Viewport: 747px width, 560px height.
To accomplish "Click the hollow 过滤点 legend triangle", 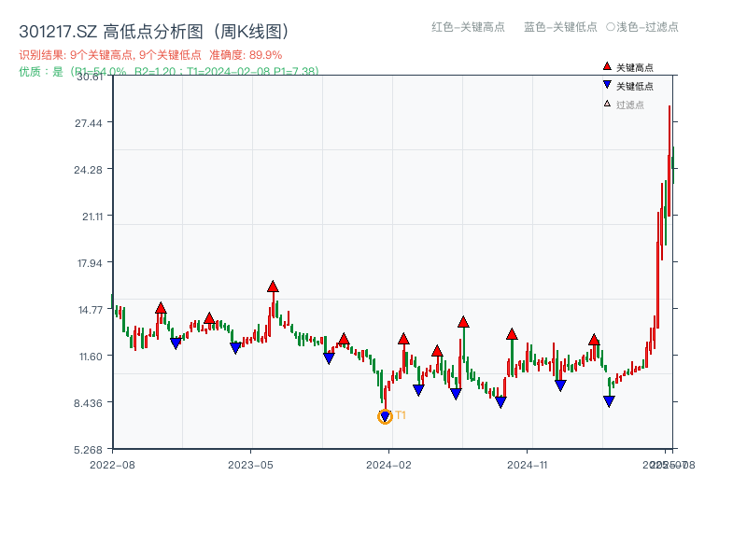I will pyautogui.click(x=607, y=104).
